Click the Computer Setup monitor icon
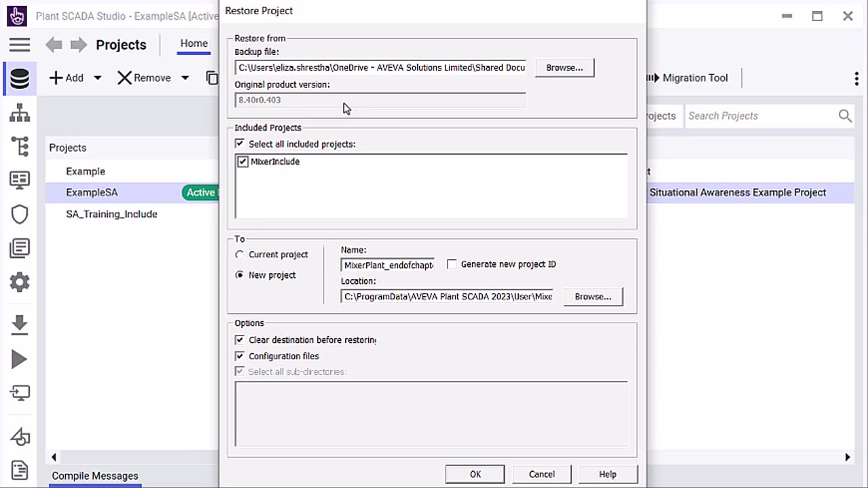This screenshot has height=488, width=868. tap(20, 393)
